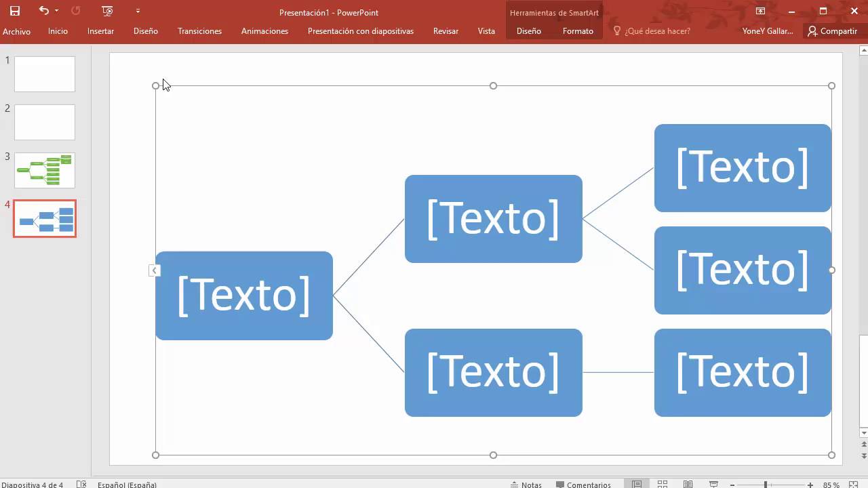The image size is (868, 488).
Task: Click the Save icon in quick access toolbar
Action: [14, 11]
